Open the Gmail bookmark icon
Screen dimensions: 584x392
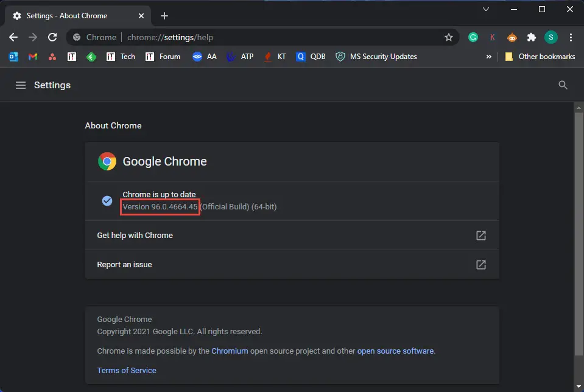tap(33, 57)
